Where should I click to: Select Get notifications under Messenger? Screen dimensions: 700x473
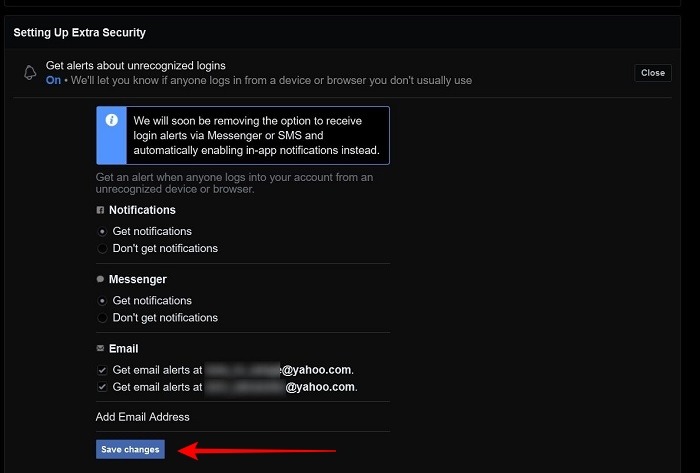(x=102, y=301)
